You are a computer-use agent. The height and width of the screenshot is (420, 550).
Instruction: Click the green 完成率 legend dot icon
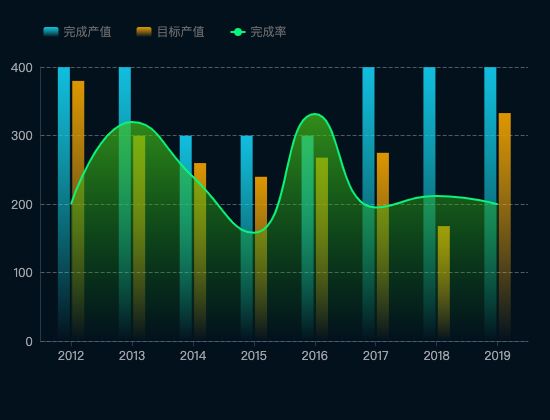click(x=238, y=32)
